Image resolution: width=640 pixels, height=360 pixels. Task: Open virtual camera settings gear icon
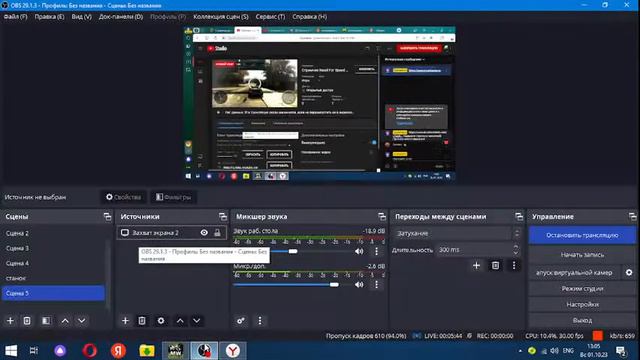pos(629,272)
